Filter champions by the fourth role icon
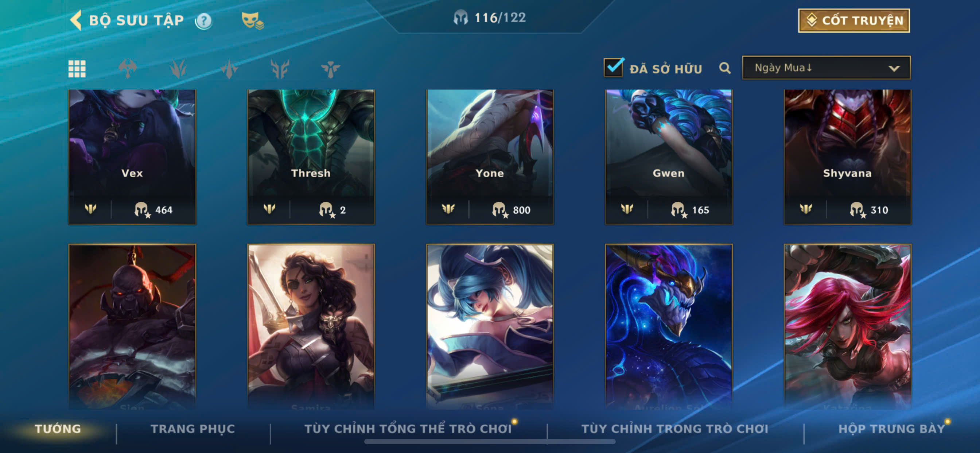Viewport: 980px width, 453px height. pos(280,69)
